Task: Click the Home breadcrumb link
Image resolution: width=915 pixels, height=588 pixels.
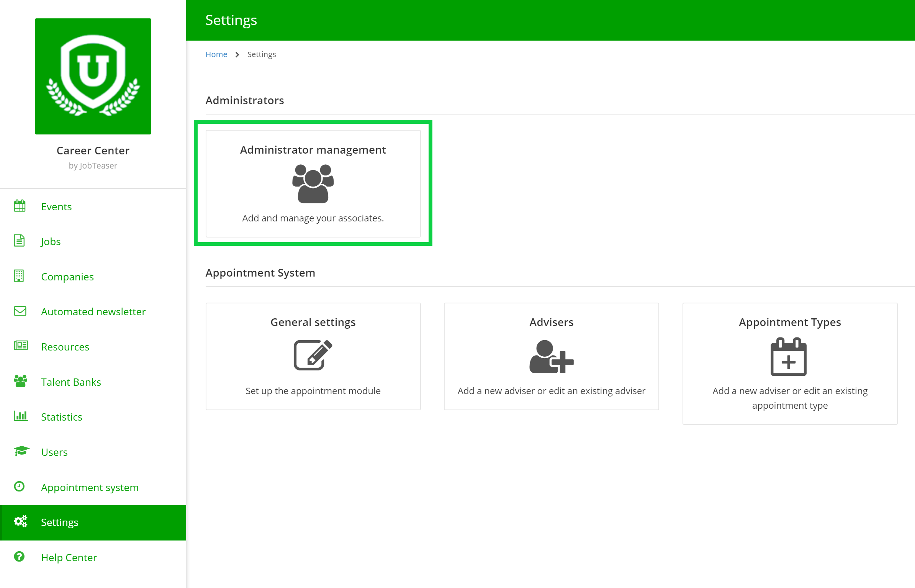Action: 216,54
